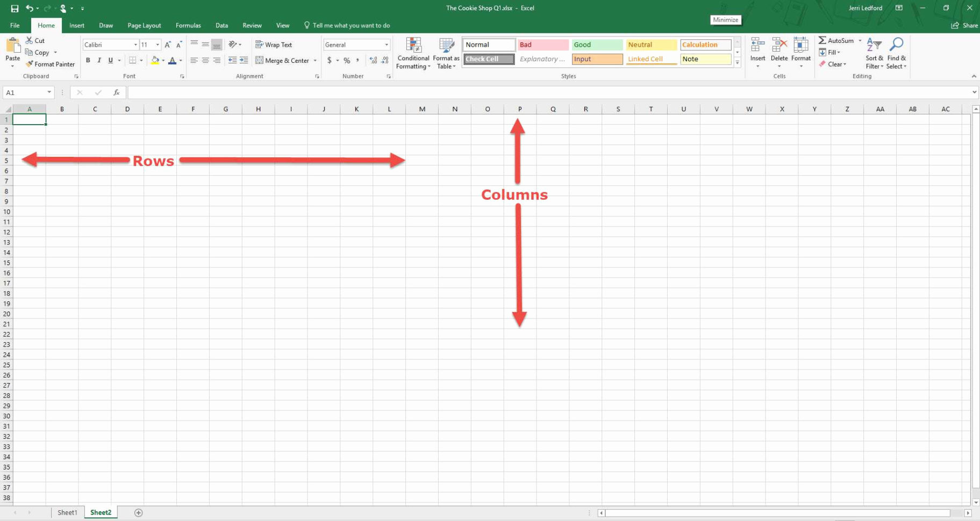980x521 pixels.
Task: Open the Clear dropdown
Action: tap(833, 64)
